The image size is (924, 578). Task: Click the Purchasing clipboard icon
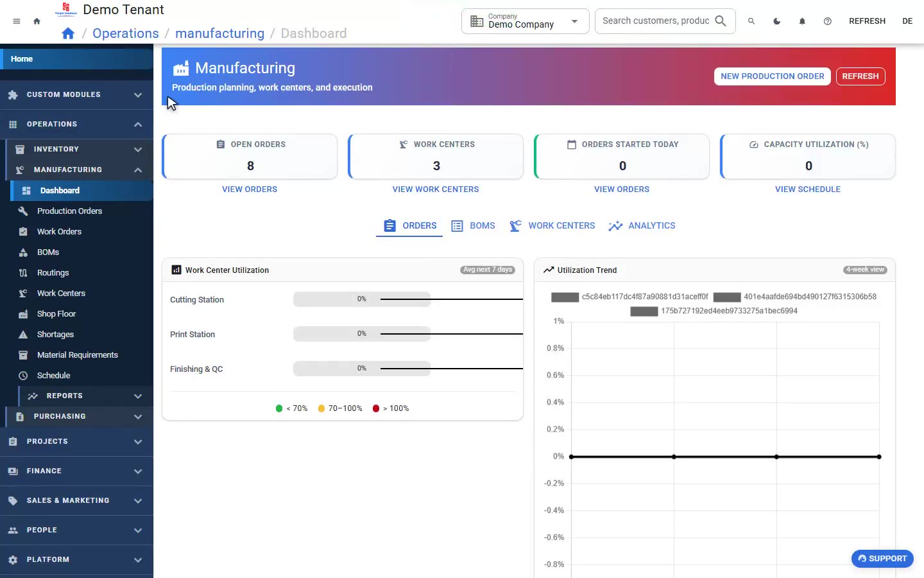20,416
